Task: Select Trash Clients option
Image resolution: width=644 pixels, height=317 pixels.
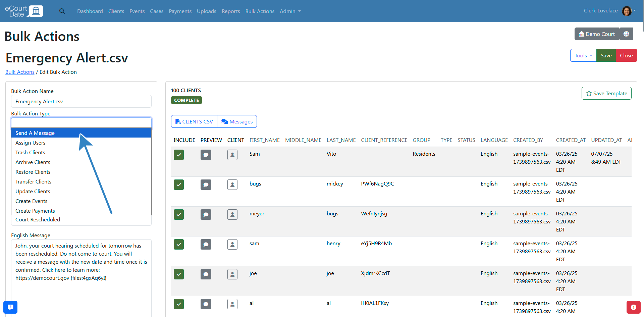Action: pyautogui.click(x=81, y=152)
